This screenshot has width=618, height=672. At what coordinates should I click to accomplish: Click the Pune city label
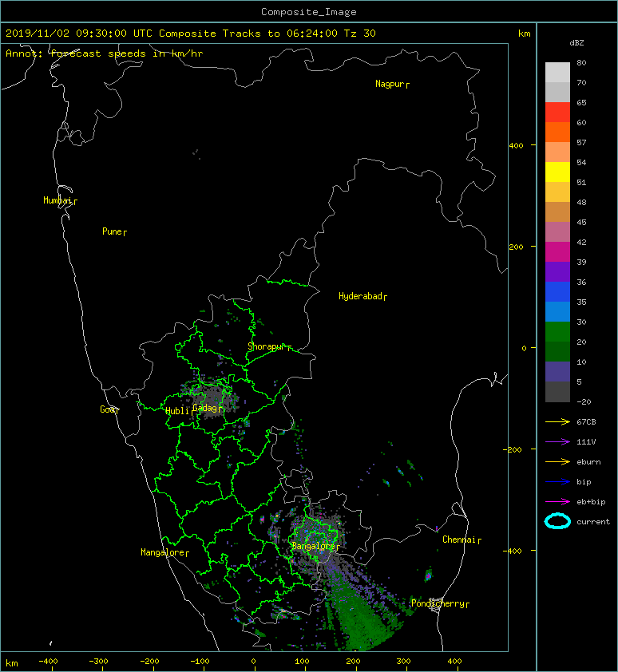112,231
